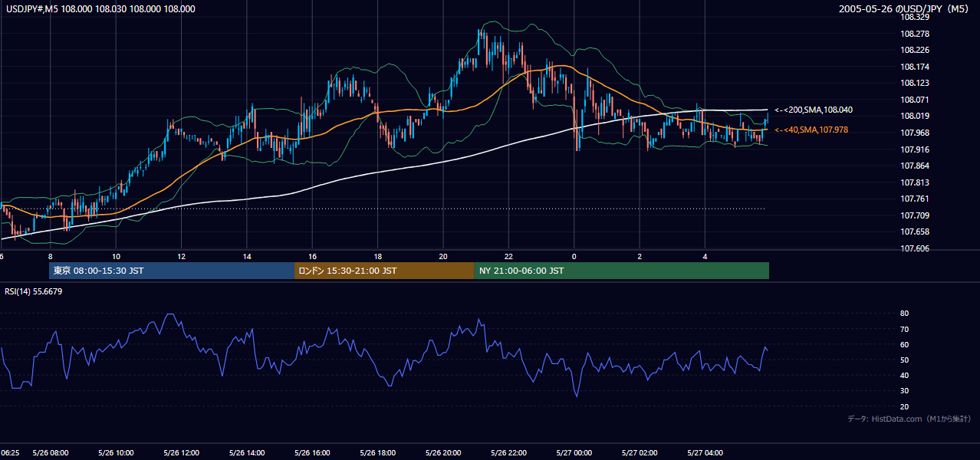Click the price chart hour tick labeled 14
This screenshot has width=980, height=460.
[247, 256]
